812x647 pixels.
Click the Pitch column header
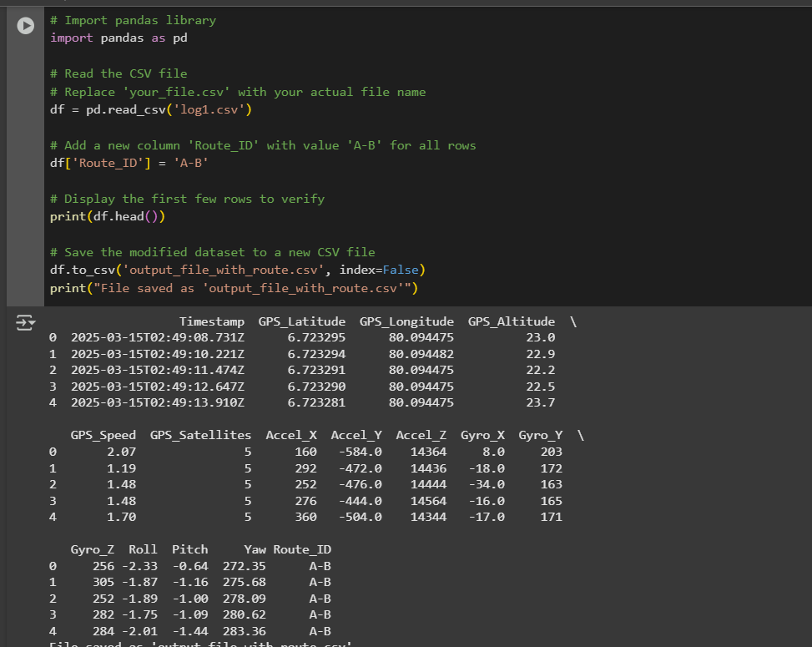coord(190,549)
